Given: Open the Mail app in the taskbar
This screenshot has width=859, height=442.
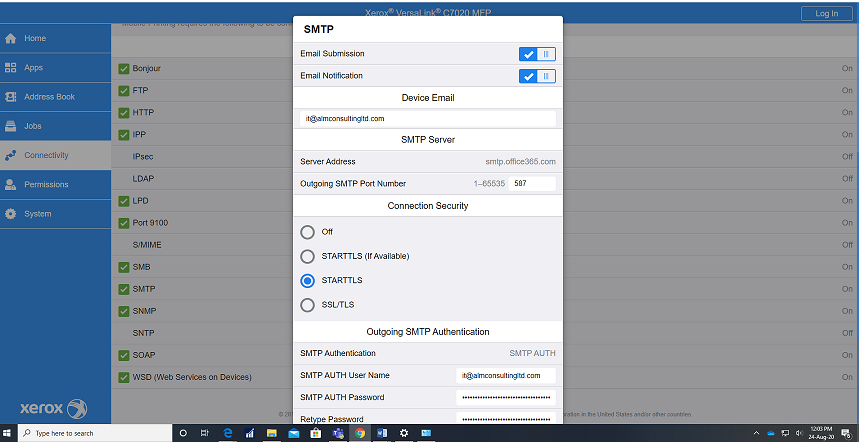Looking at the screenshot, I should [294, 433].
